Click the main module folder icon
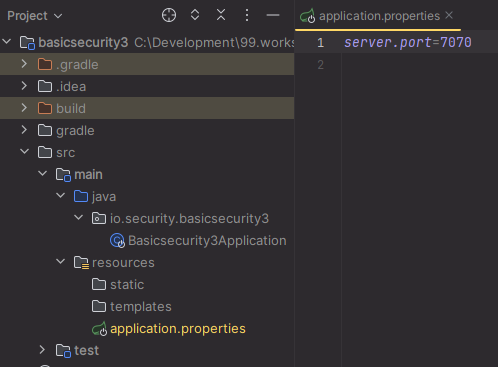 63,175
